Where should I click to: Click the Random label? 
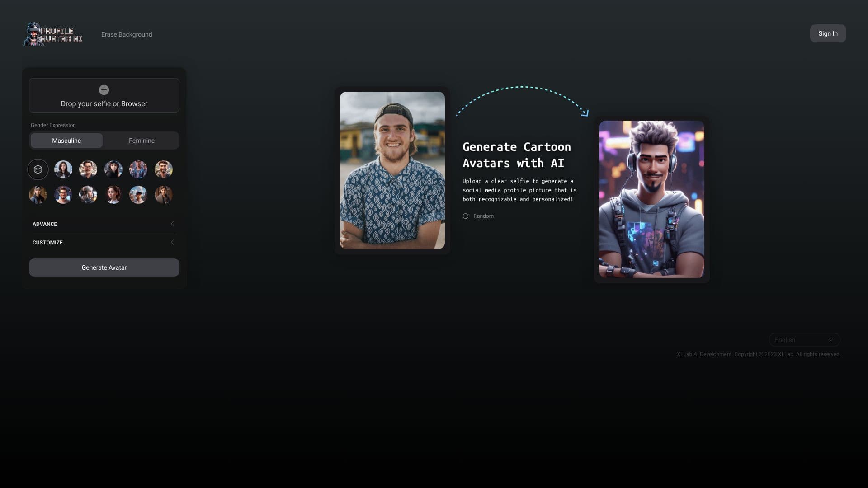(483, 216)
